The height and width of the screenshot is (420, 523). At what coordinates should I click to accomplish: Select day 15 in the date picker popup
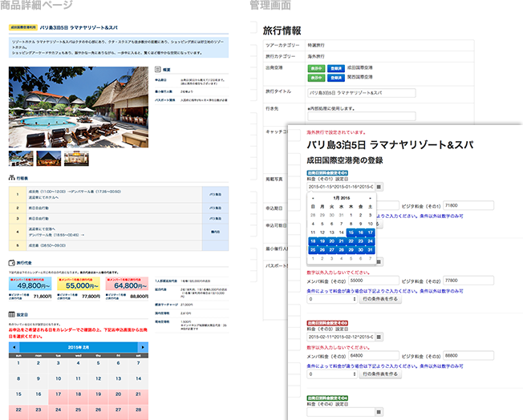click(x=351, y=232)
